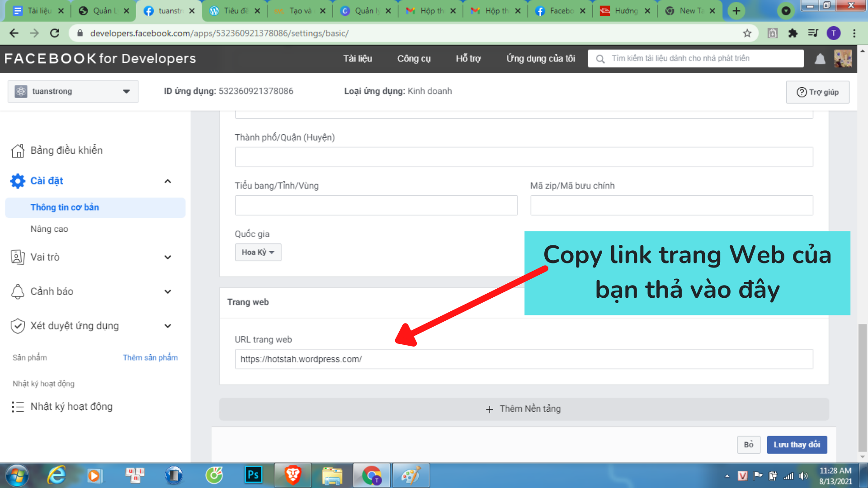Collapse the Cài đặt section chevron

[168, 181]
